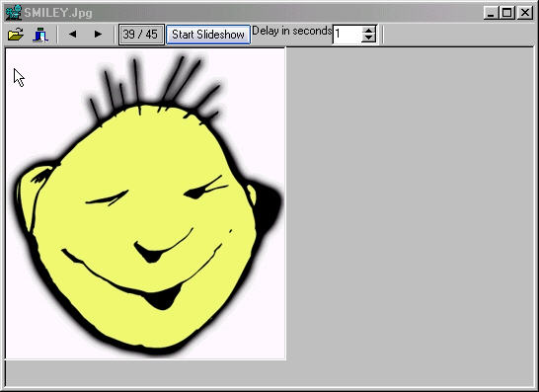Decrease delay with the down spinner arrow
Image resolution: width=539 pixels, height=392 pixels.
pyautogui.click(x=369, y=39)
